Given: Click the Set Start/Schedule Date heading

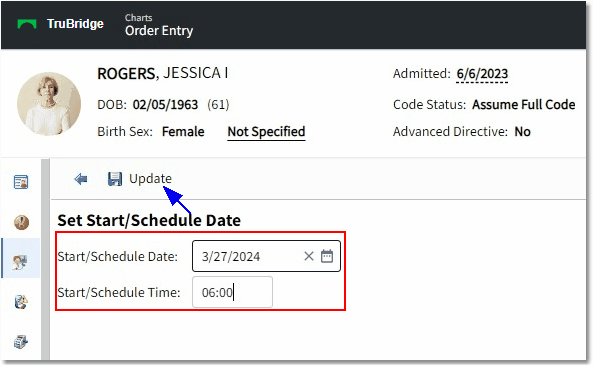Looking at the screenshot, I should (x=149, y=220).
